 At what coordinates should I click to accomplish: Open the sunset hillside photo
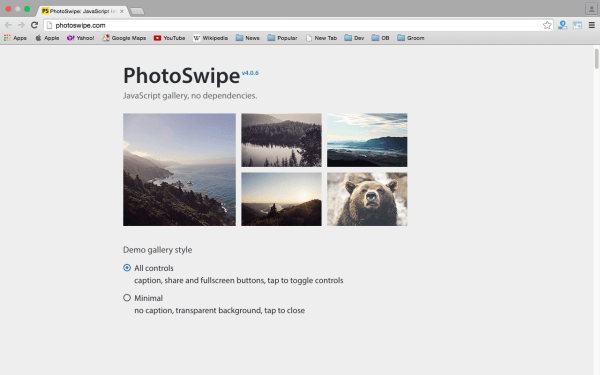[x=281, y=199]
